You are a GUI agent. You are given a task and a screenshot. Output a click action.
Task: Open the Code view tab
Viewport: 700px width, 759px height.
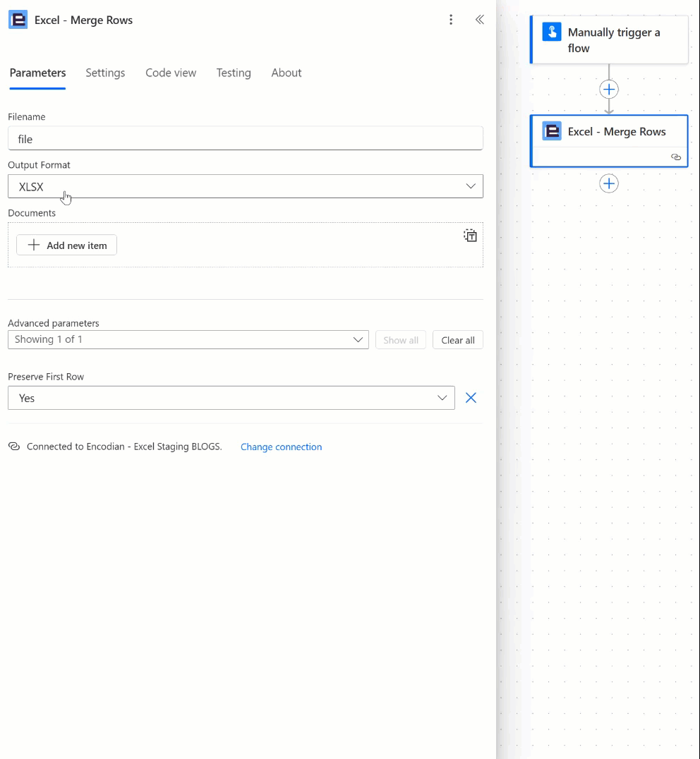click(171, 73)
